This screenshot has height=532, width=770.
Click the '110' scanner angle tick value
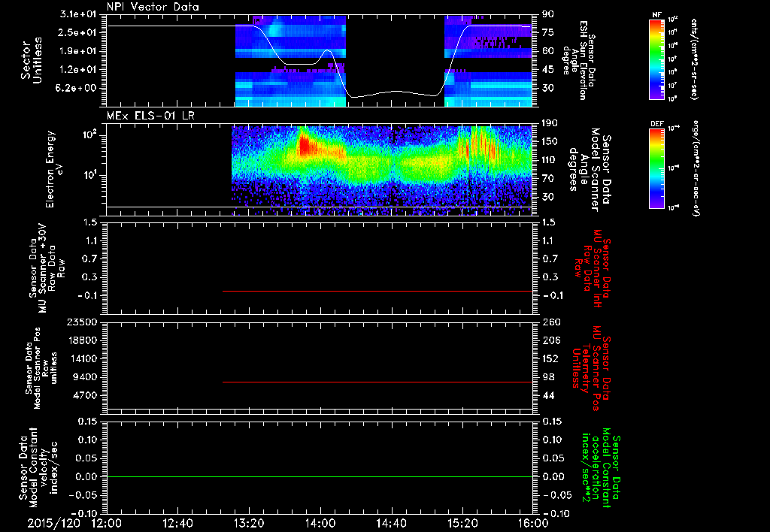[550, 160]
